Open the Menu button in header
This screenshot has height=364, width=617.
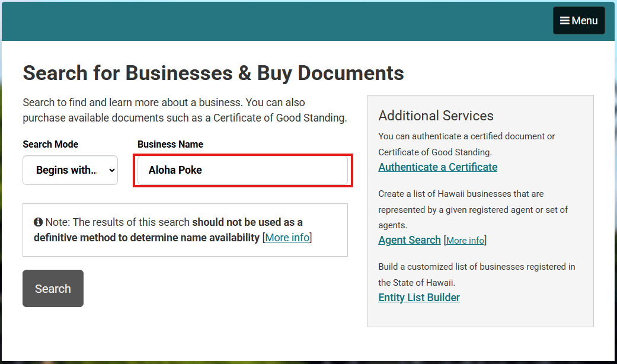point(578,21)
